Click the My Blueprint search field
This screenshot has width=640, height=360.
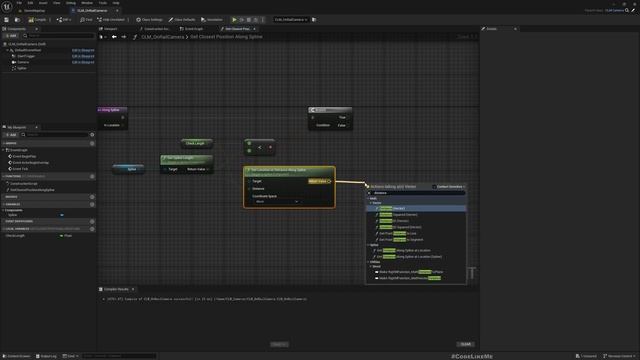tap(55, 135)
